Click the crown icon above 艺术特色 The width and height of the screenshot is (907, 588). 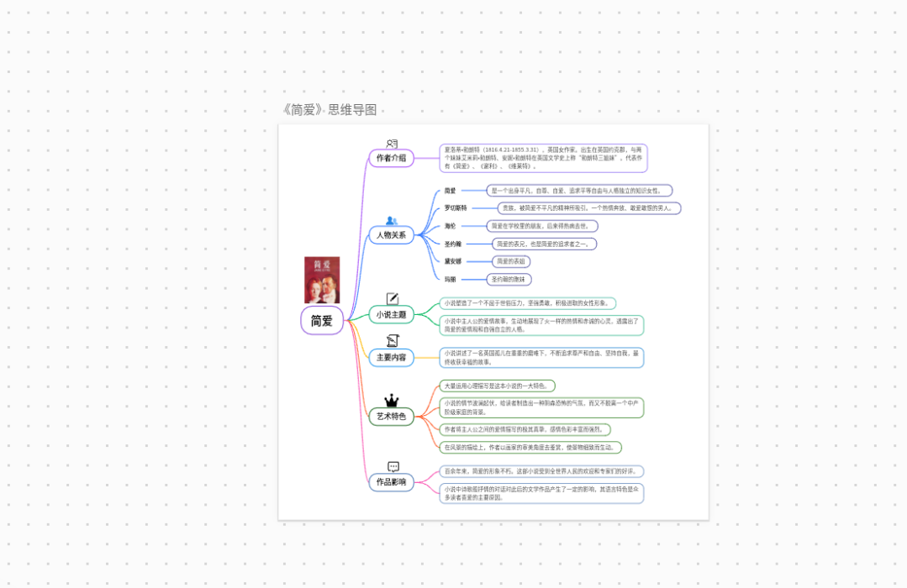click(x=392, y=401)
